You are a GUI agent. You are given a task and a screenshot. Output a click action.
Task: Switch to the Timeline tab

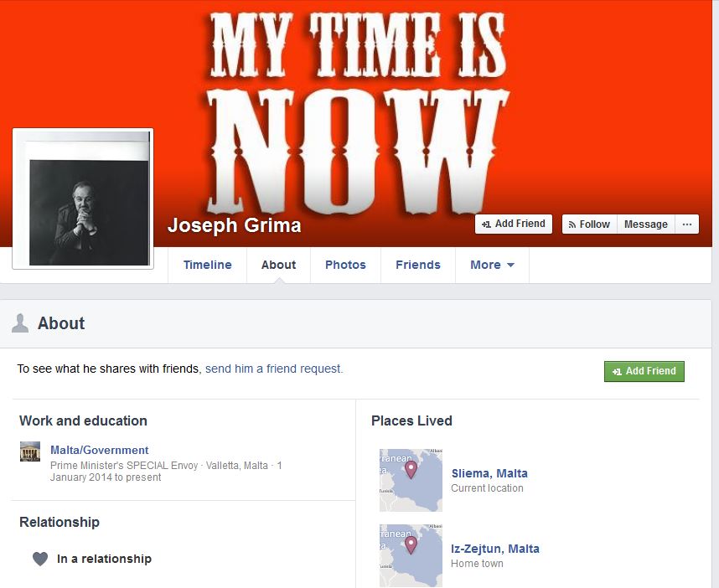coord(207,265)
